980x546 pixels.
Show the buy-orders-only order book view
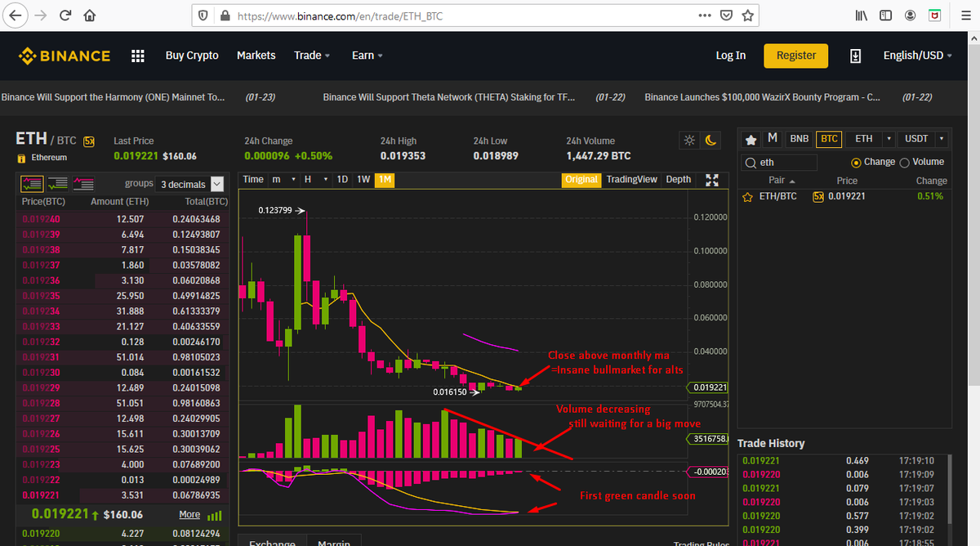coord(58,184)
